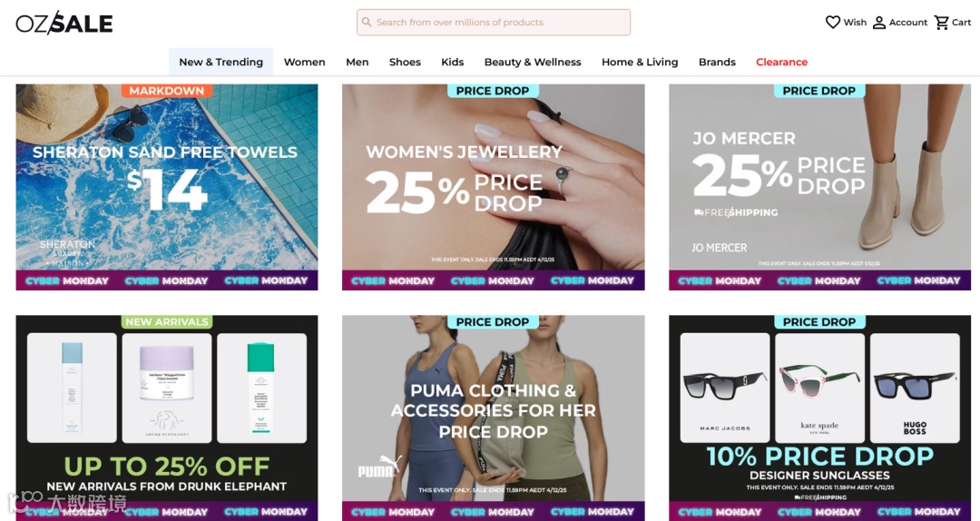The width and height of the screenshot is (980, 521).
Task: Go to the OZSALE logo home
Action: 64,23
